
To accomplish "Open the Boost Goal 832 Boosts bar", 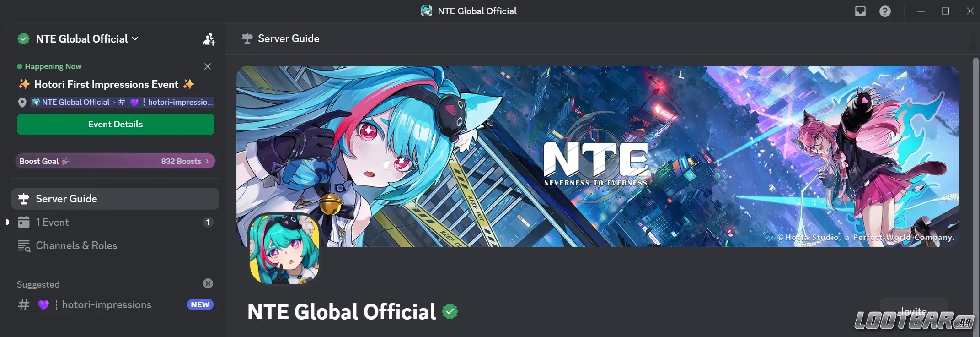I will coord(115,161).
